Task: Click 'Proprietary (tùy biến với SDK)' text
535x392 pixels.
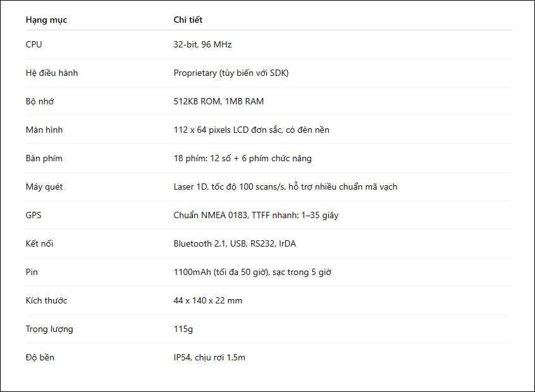Action: pos(231,73)
